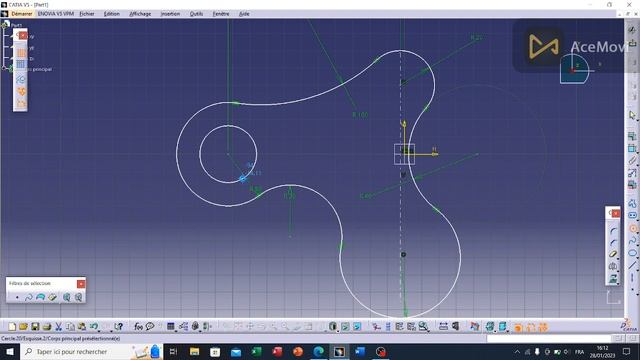
Task: Expand the Corps principal tree node
Action: point(4,69)
